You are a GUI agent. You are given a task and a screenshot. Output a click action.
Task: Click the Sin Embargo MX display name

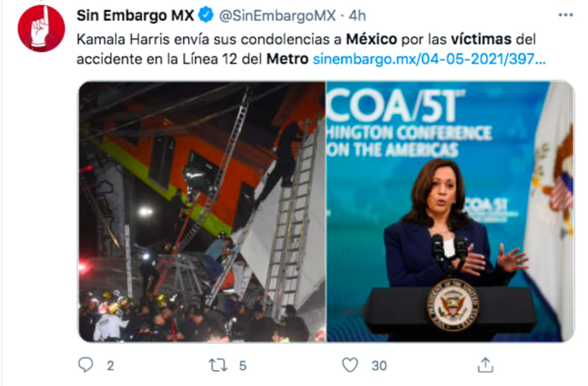pos(135,15)
